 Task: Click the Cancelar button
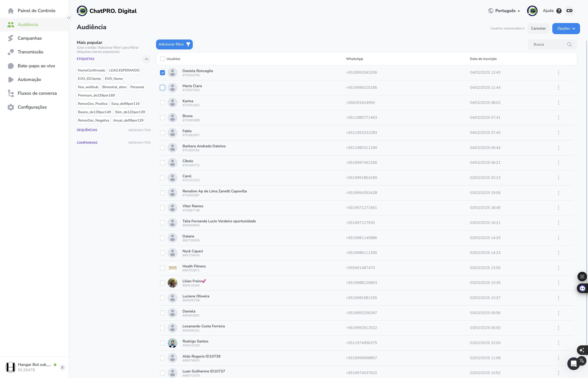(538, 28)
